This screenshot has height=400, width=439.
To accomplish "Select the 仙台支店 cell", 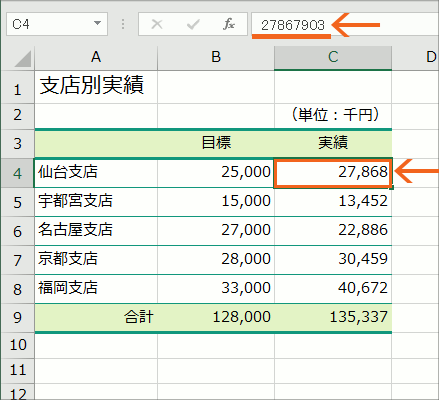I will pyautogui.click(x=96, y=173).
